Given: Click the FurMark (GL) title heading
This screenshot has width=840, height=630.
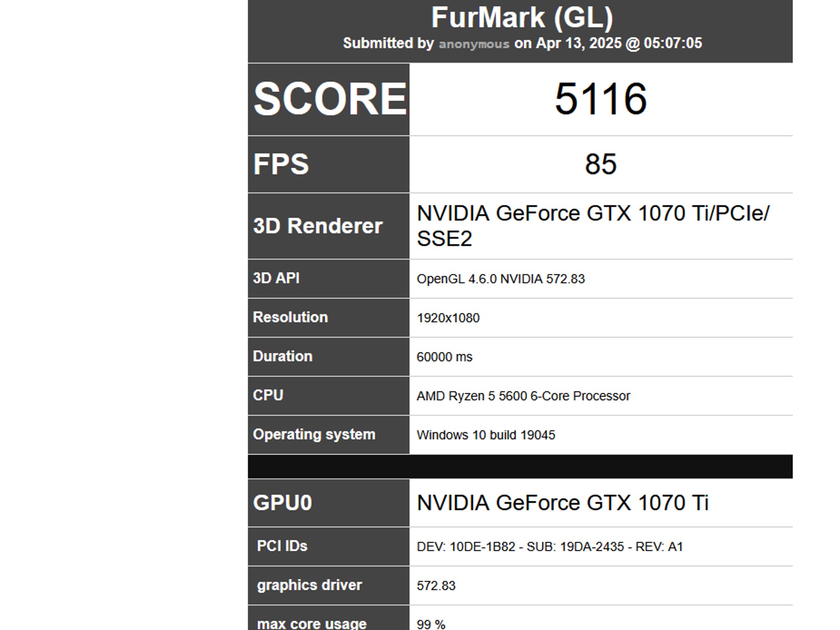Looking at the screenshot, I should click(x=522, y=18).
